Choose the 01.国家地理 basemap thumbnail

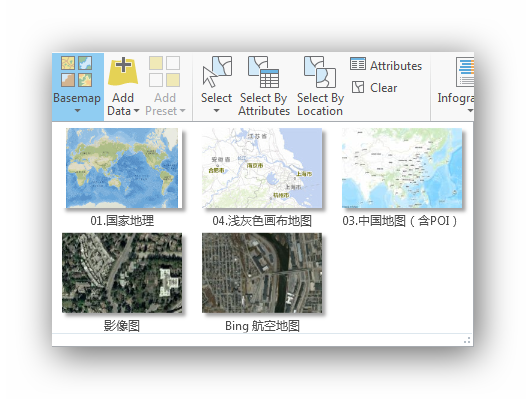122,168
